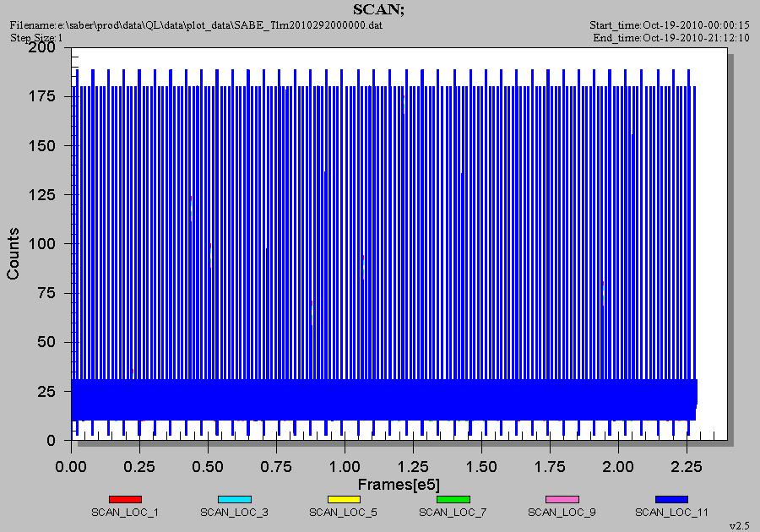Click the v2.5 version text
760x532 pixels.
[x=739, y=526]
